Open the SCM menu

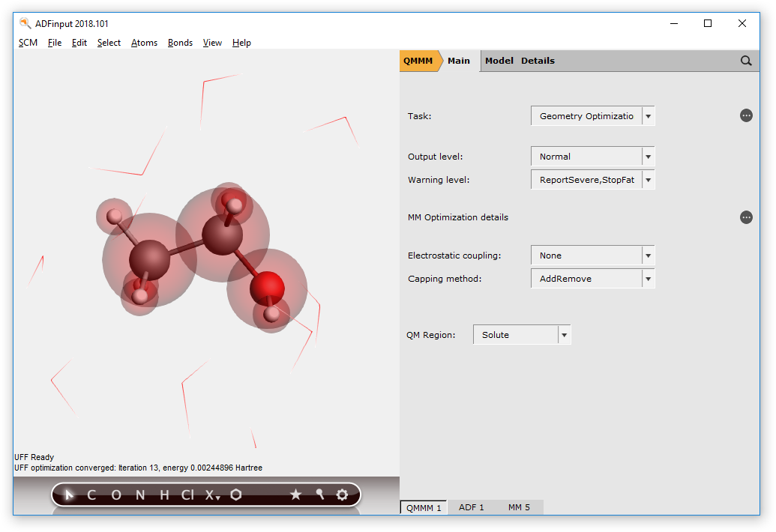click(x=28, y=43)
